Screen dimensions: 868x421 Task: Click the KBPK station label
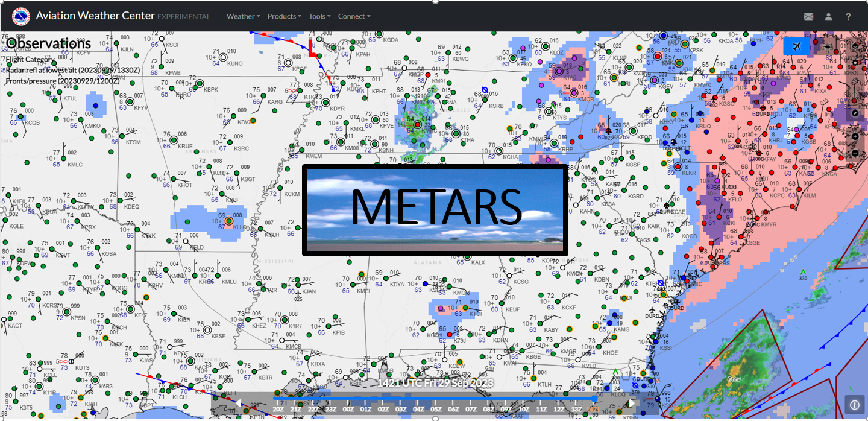point(211,90)
